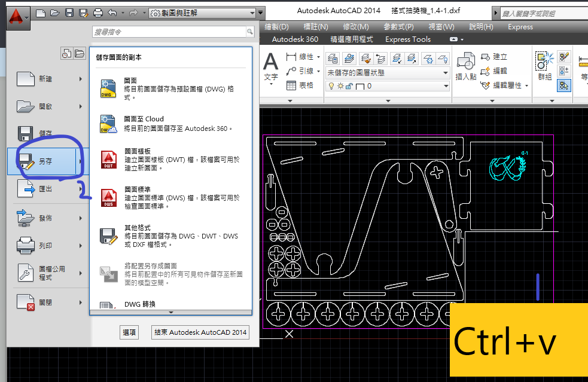This screenshot has width=588, height=382.
Task: Choose 圖面樣板 DWT save option
Action: (171, 160)
